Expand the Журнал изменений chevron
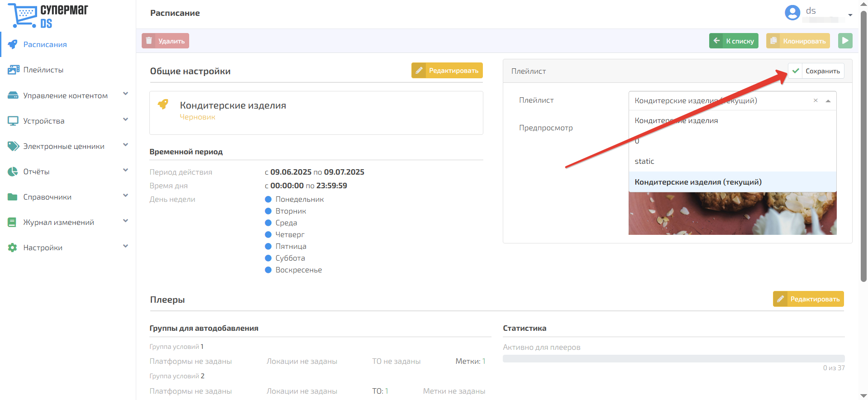 (x=125, y=221)
